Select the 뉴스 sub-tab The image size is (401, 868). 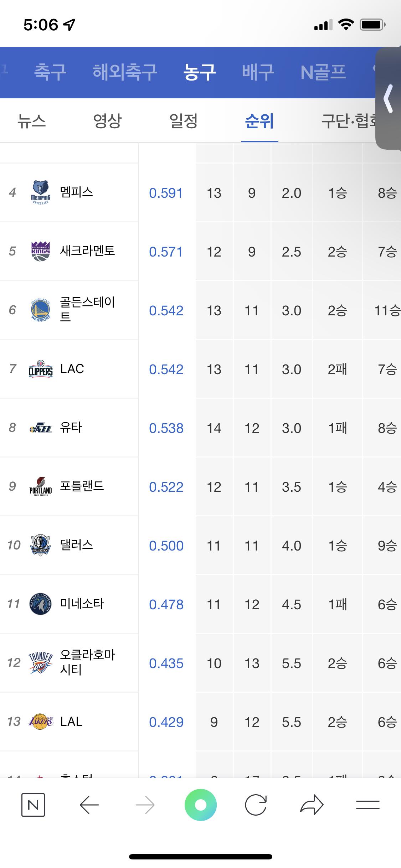(x=31, y=121)
